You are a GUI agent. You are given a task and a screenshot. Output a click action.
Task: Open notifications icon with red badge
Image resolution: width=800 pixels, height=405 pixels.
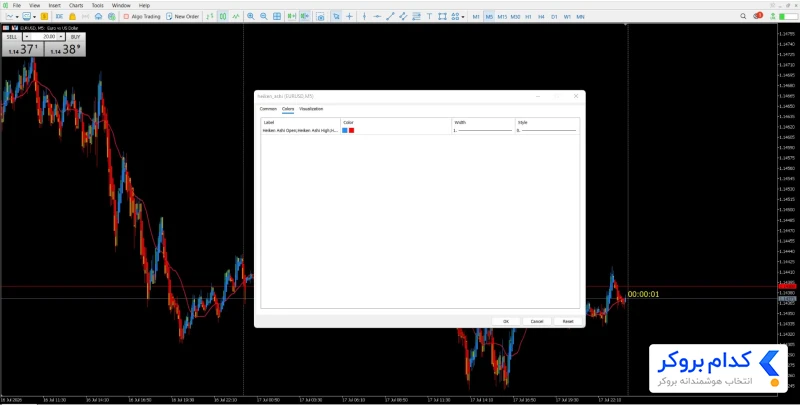pyautogui.click(x=758, y=16)
